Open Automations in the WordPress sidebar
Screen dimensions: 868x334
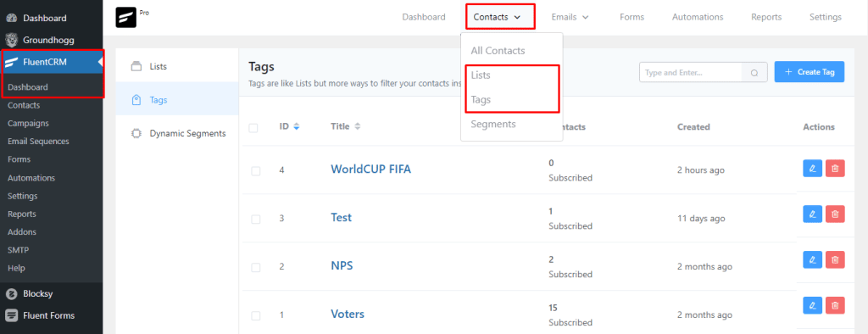(x=31, y=178)
